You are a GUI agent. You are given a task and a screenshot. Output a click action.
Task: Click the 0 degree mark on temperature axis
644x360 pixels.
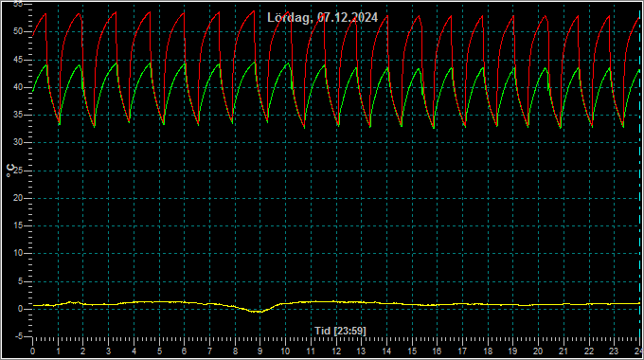pos(21,309)
